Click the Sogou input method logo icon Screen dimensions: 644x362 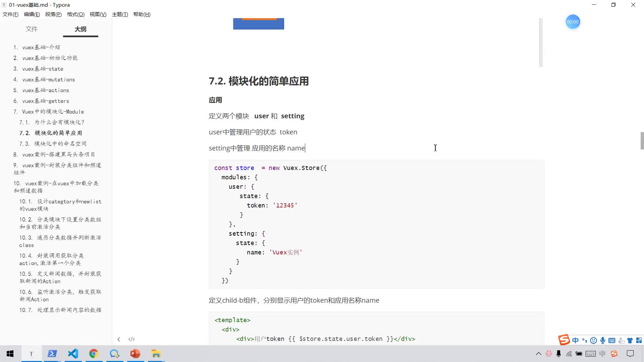pos(564,340)
